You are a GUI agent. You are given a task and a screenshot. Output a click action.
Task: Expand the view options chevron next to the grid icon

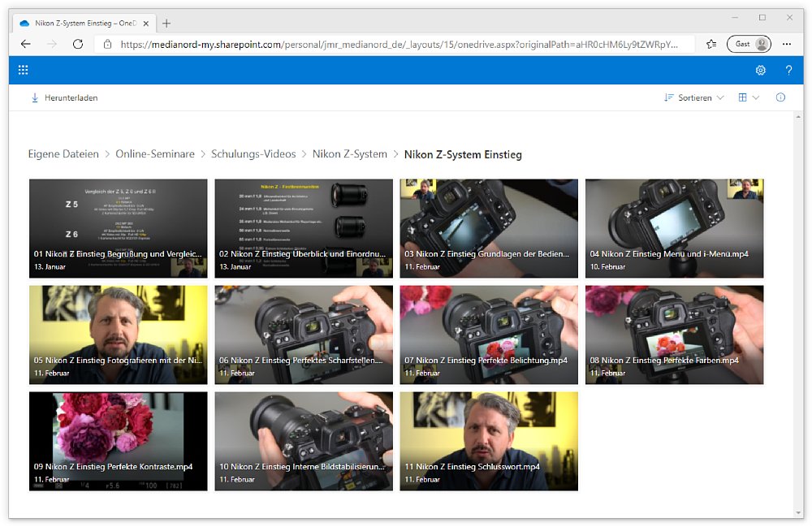pyautogui.click(x=755, y=97)
